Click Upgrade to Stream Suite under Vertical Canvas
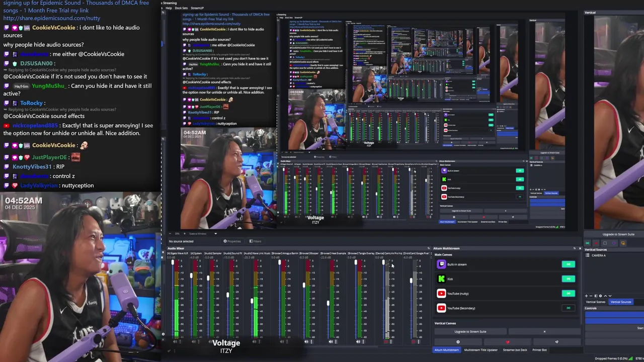Viewport: 644px width, 362px height. tap(470, 331)
